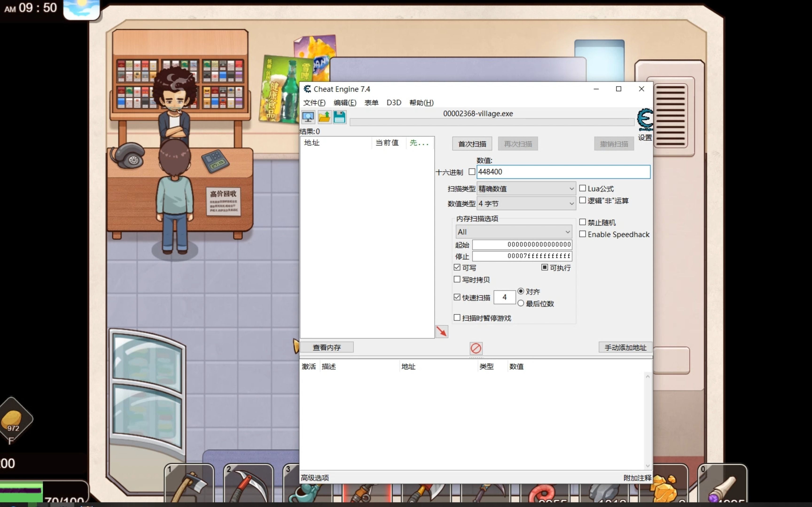Click the load table folder icon
Image resolution: width=812 pixels, height=507 pixels.
pos(324,117)
